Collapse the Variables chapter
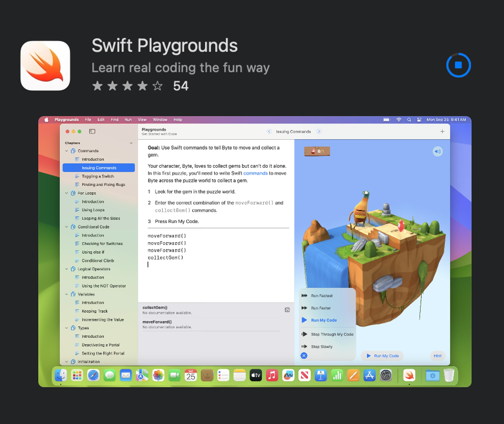The height and width of the screenshot is (424, 504). click(67, 294)
